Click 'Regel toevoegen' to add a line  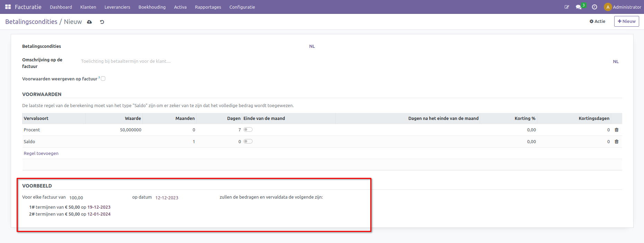(41, 153)
